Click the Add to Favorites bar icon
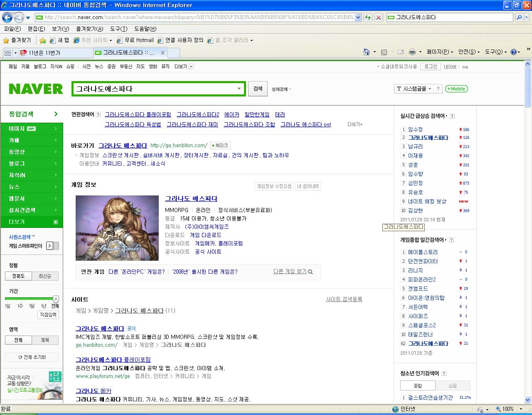This screenshot has width=532, height=415. coord(43,40)
